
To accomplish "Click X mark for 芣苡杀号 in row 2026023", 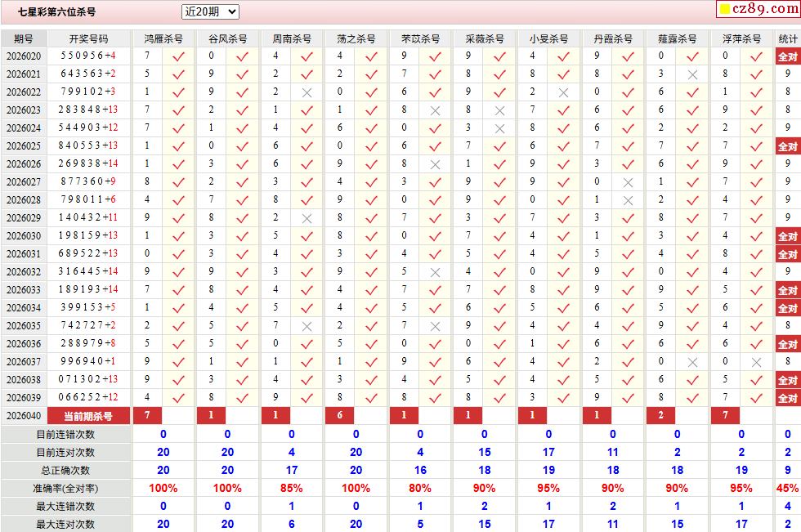I will (435, 111).
